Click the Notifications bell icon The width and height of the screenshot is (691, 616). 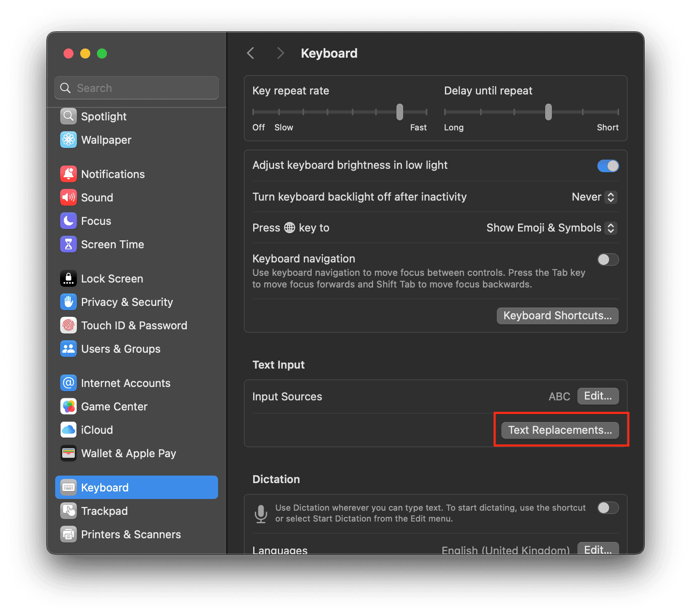pyautogui.click(x=69, y=174)
